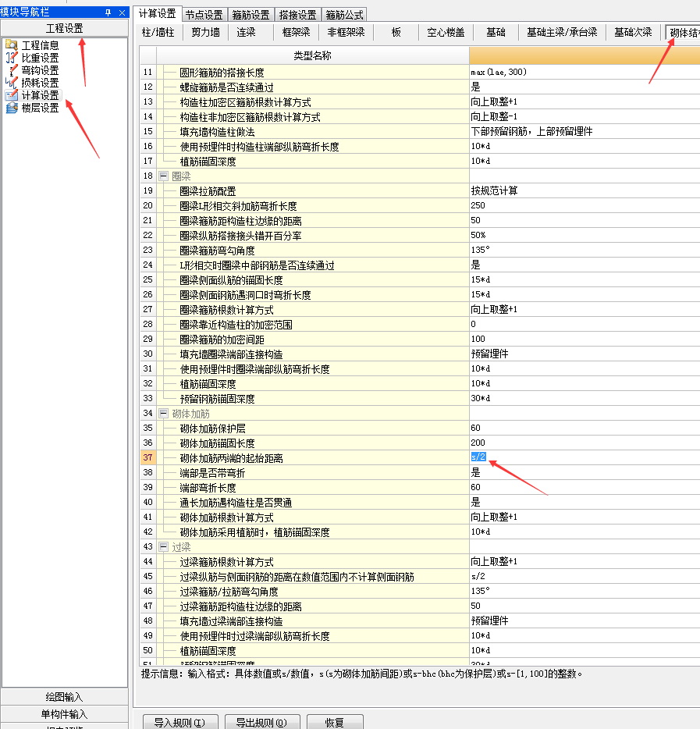Click the 圈梁箍筋弯勾角度 value cell

584,251
